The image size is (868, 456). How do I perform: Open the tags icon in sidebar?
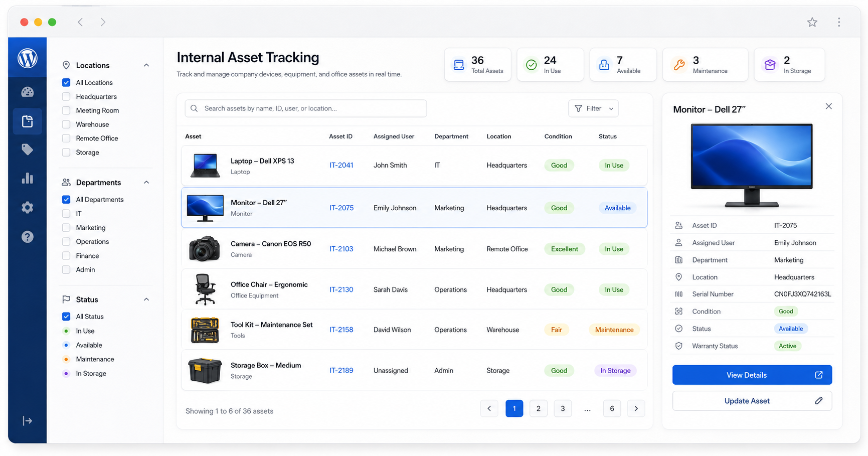pyautogui.click(x=28, y=149)
